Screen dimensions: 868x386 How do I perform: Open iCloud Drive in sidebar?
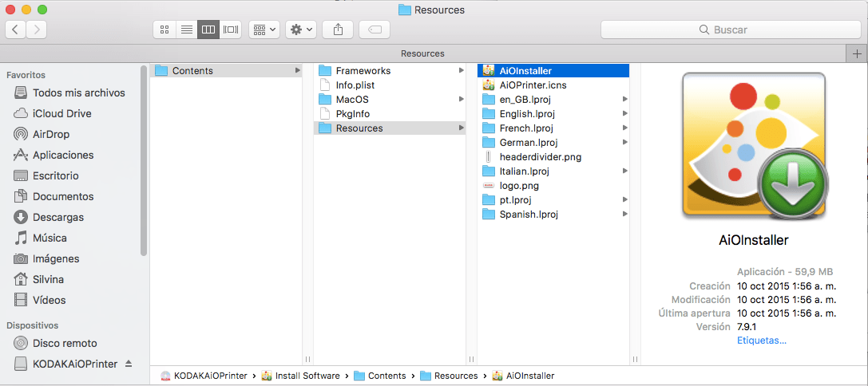(x=62, y=113)
